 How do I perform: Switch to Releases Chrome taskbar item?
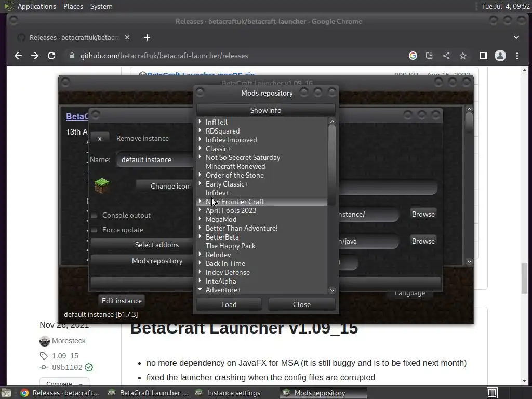tap(60, 393)
